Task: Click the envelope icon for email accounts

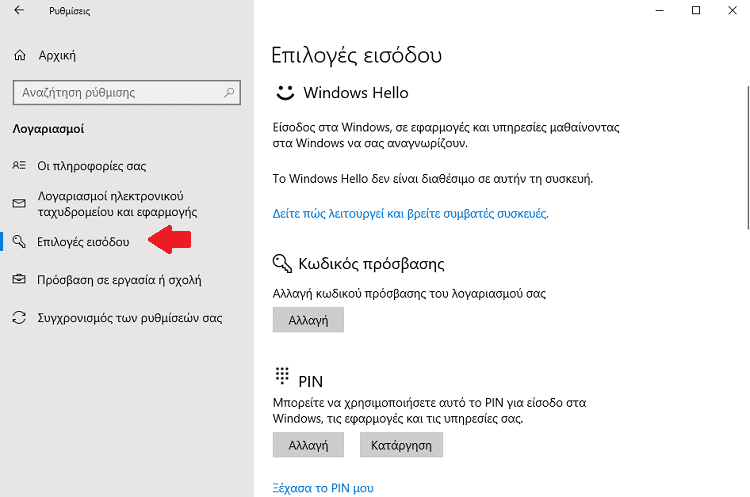Action: 19,204
